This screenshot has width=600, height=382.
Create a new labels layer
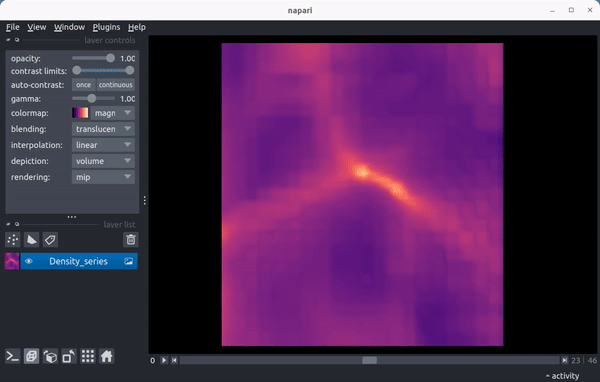[x=50, y=240]
